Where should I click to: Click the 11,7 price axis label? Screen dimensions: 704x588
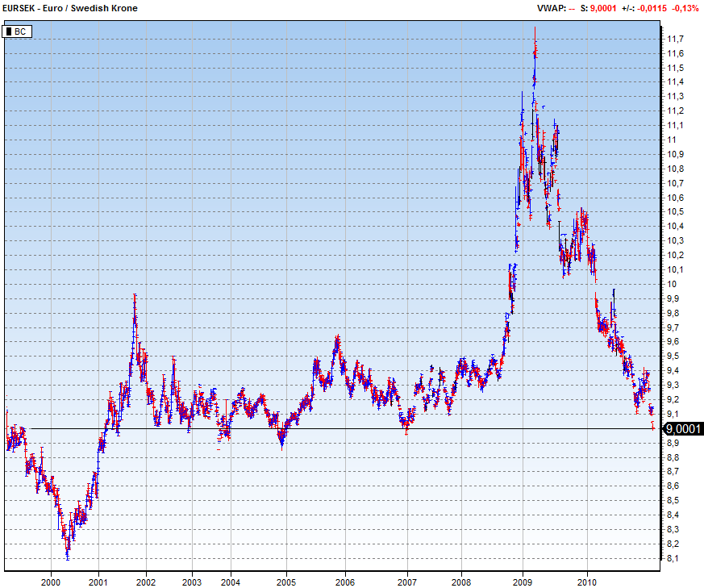click(x=675, y=39)
